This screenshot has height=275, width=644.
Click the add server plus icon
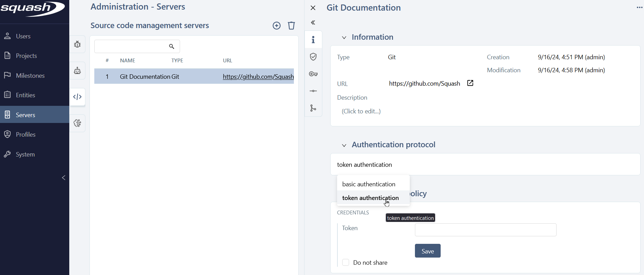pyautogui.click(x=276, y=26)
